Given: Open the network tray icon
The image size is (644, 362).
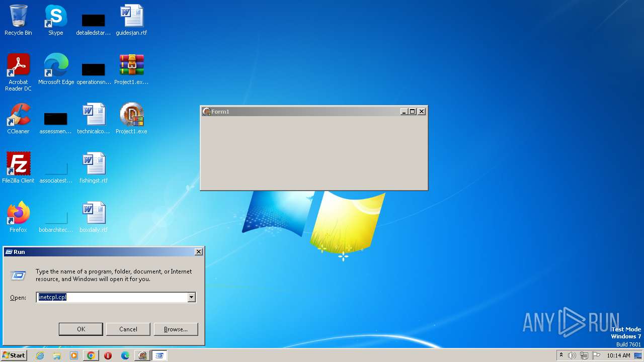Looking at the screenshot, I should 584,355.
